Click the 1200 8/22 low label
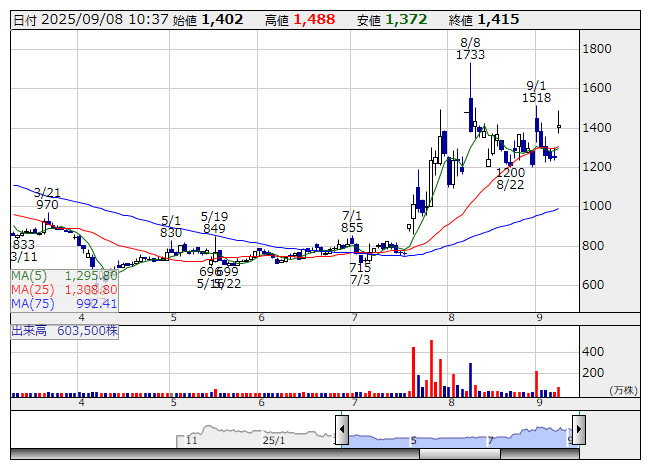Screen dimensions: 653x470 coord(511,178)
